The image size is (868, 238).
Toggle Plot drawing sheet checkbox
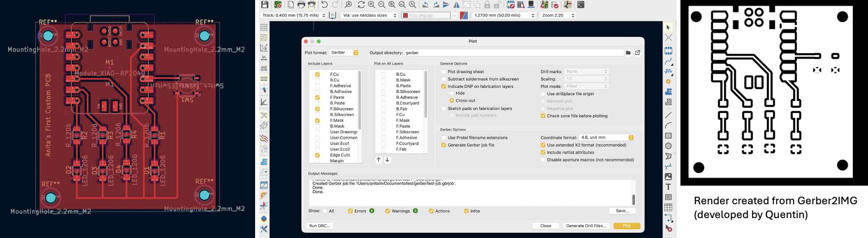click(444, 72)
